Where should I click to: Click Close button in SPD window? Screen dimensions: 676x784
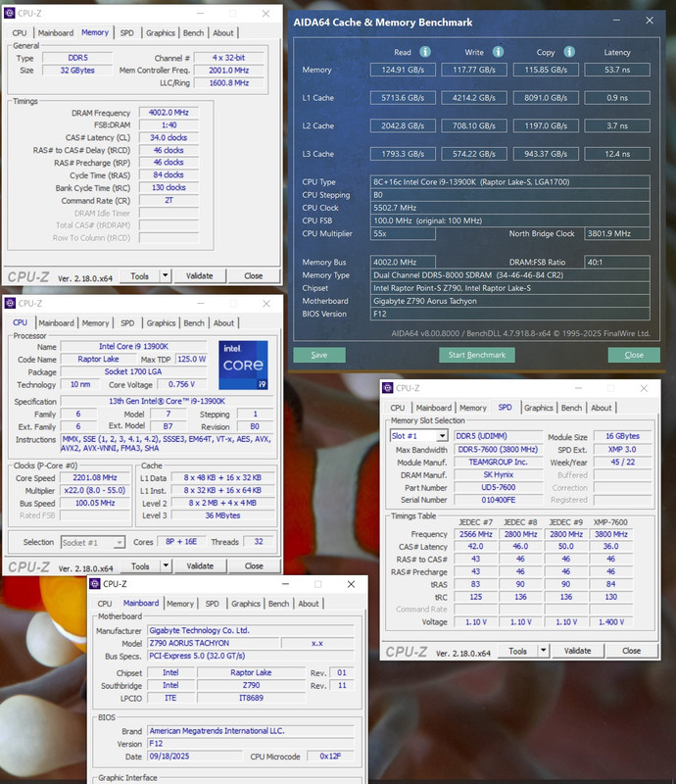click(x=632, y=651)
